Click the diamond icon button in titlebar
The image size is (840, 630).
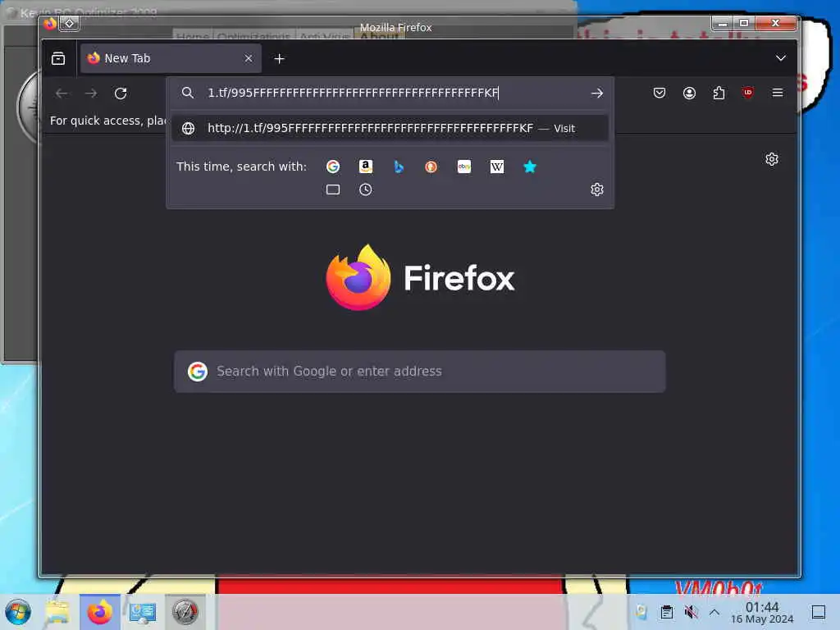tap(70, 24)
